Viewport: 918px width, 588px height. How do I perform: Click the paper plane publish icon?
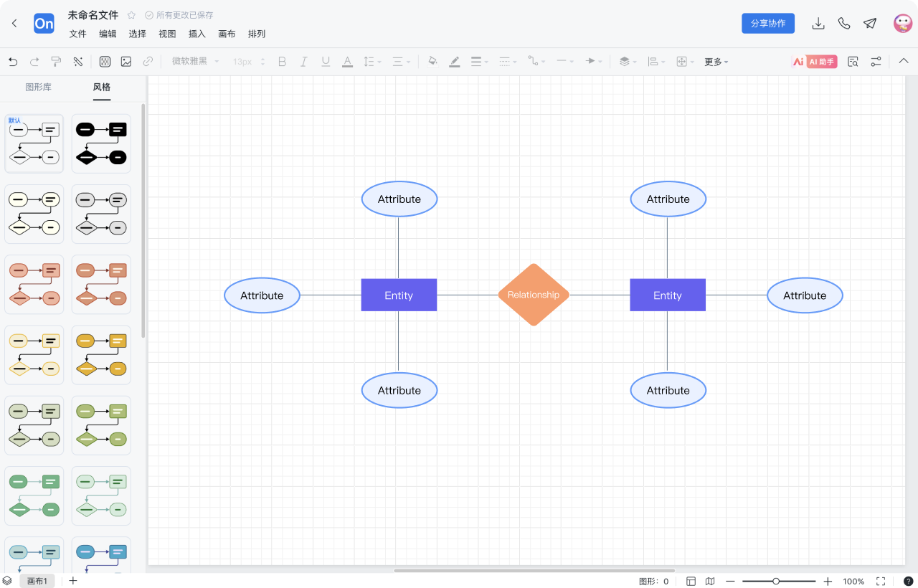pos(870,24)
